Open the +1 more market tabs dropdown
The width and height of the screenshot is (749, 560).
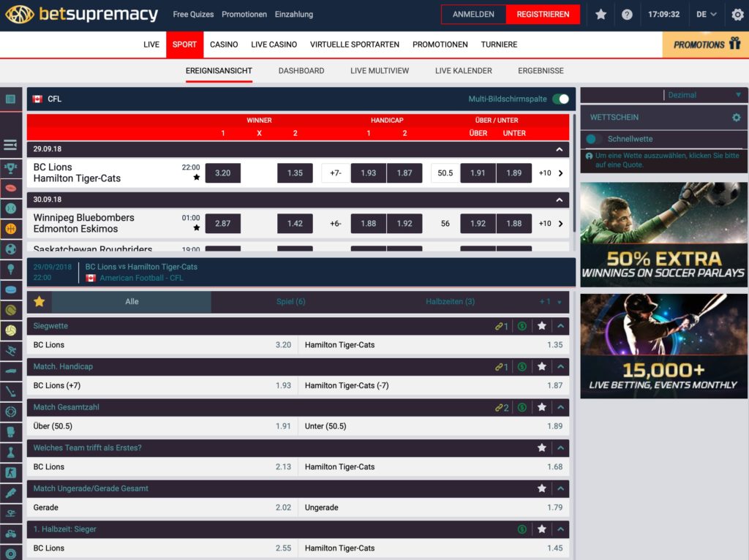(550, 302)
